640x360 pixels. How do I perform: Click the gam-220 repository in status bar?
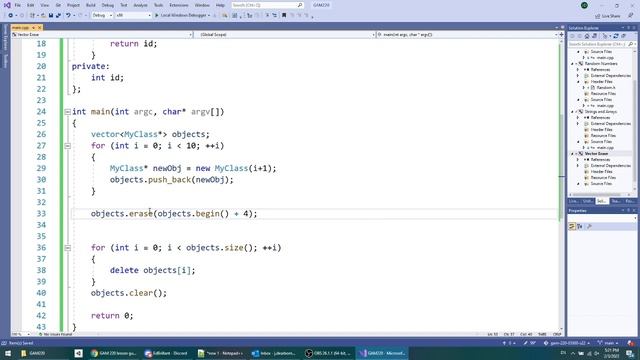click(567, 343)
